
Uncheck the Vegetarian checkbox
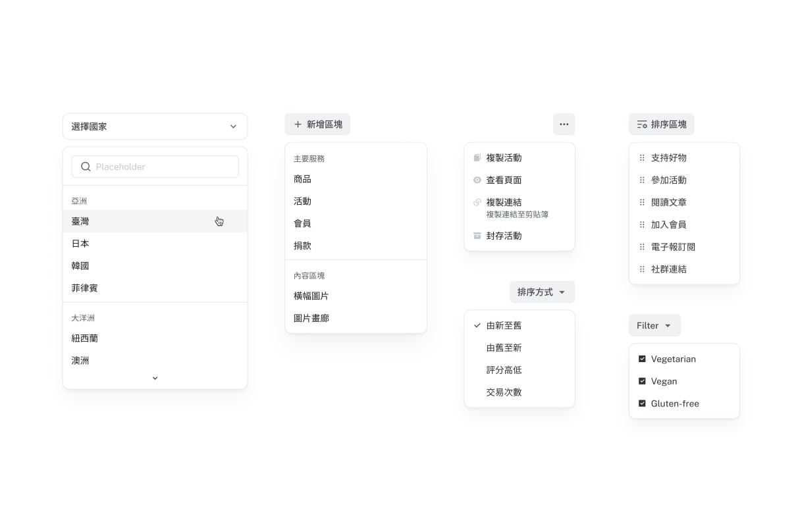pos(642,359)
